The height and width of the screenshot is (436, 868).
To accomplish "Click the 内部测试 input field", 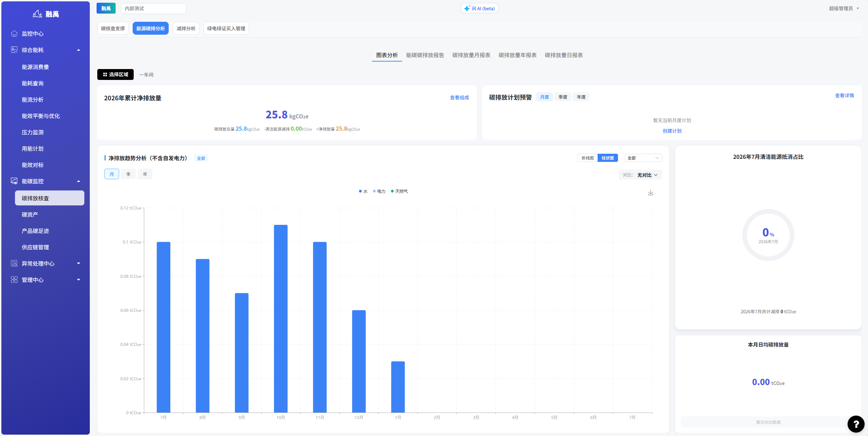I will (x=153, y=9).
